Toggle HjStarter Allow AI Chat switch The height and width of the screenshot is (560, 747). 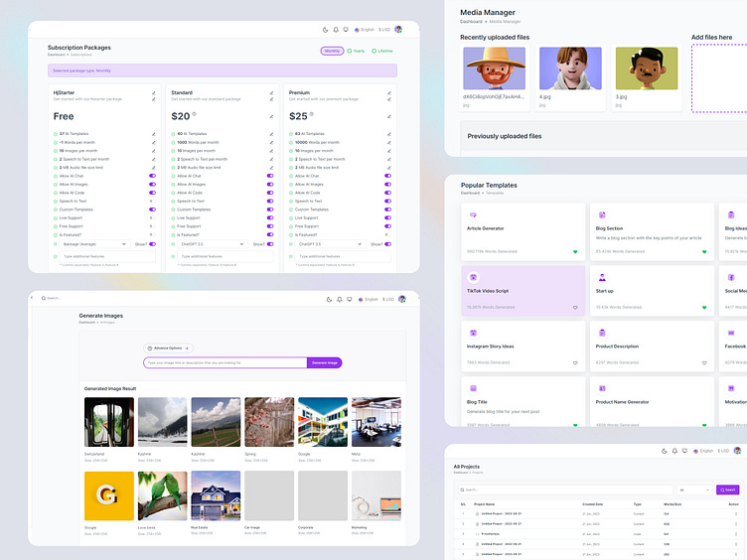point(152,176)
